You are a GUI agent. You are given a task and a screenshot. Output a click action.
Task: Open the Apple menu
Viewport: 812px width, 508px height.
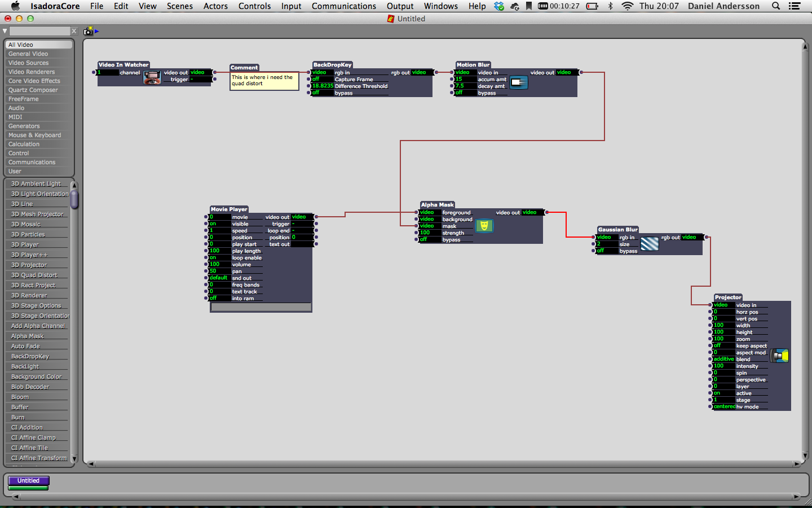tap(15, 6)
